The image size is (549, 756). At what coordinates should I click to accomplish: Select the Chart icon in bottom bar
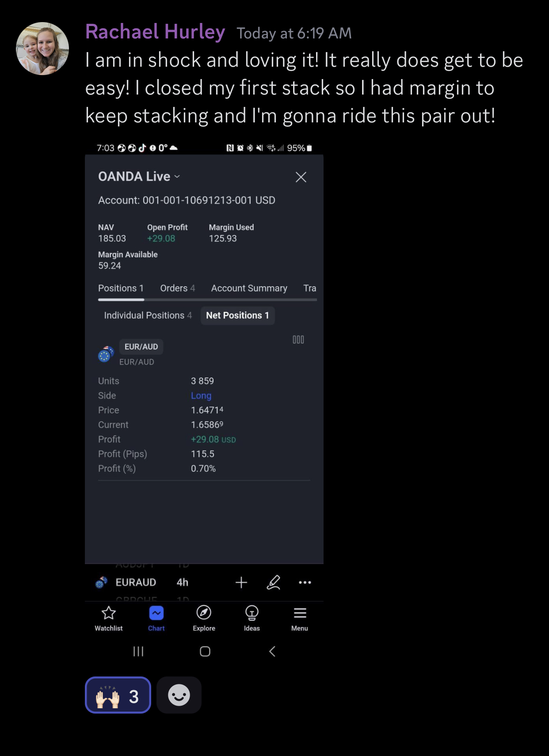[x=156, y=613]
